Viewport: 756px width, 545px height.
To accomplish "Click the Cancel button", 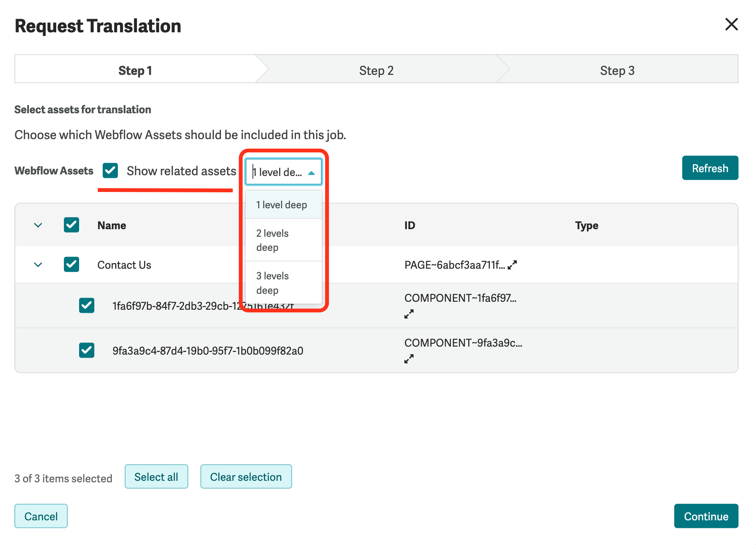I will (41, 516).
